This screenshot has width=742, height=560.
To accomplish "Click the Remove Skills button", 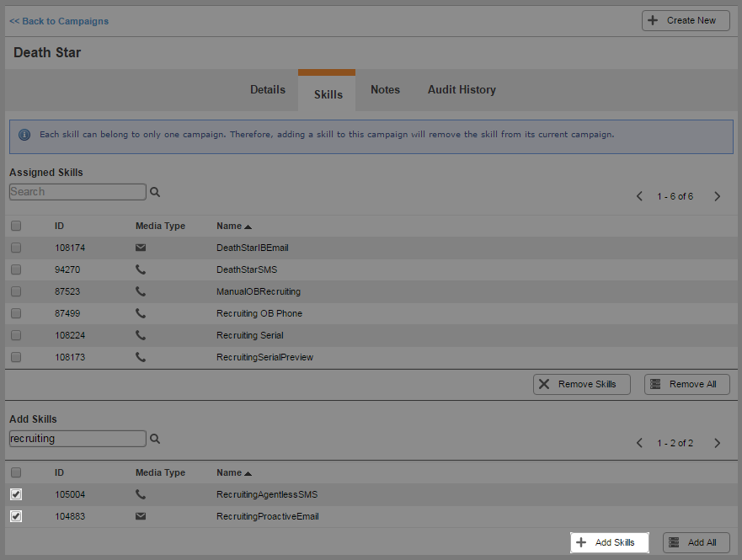I will [582, 385].
